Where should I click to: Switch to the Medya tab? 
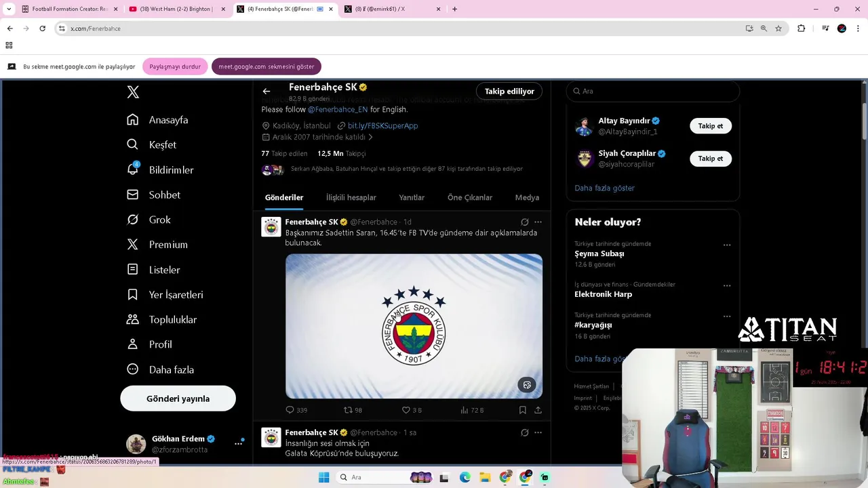[x=527, y=197]
